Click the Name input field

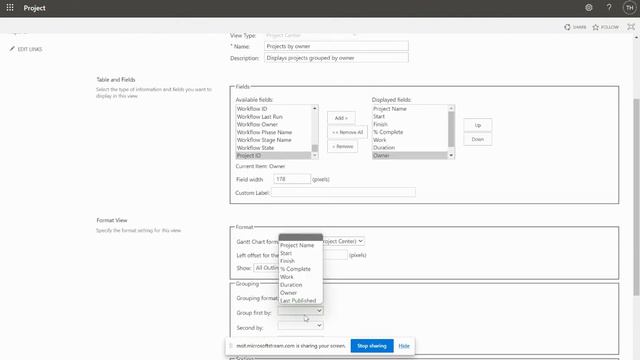(x=336, y=46)
